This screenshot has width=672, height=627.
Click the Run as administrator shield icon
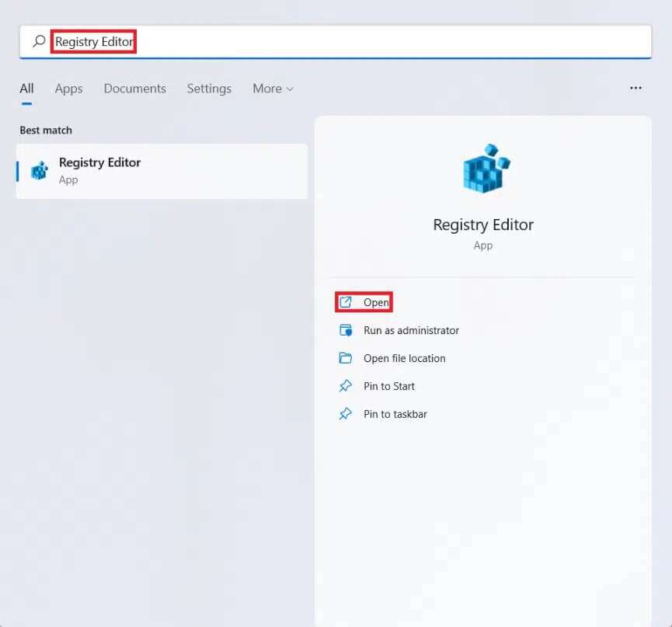(346, 330)
